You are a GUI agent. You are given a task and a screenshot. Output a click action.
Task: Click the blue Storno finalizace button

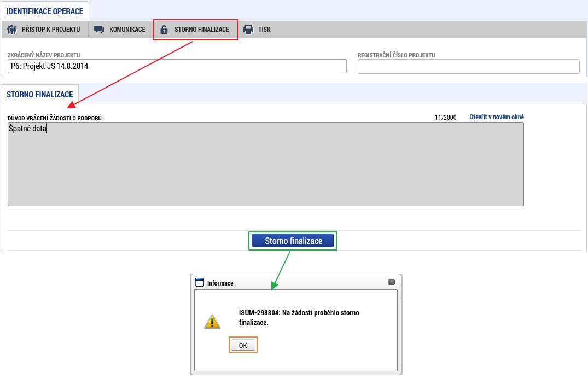coord(293,241)
